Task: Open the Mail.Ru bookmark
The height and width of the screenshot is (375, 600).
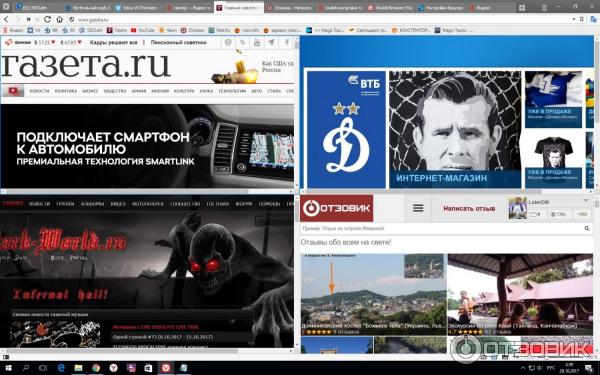Action: [x=219, y=30]
